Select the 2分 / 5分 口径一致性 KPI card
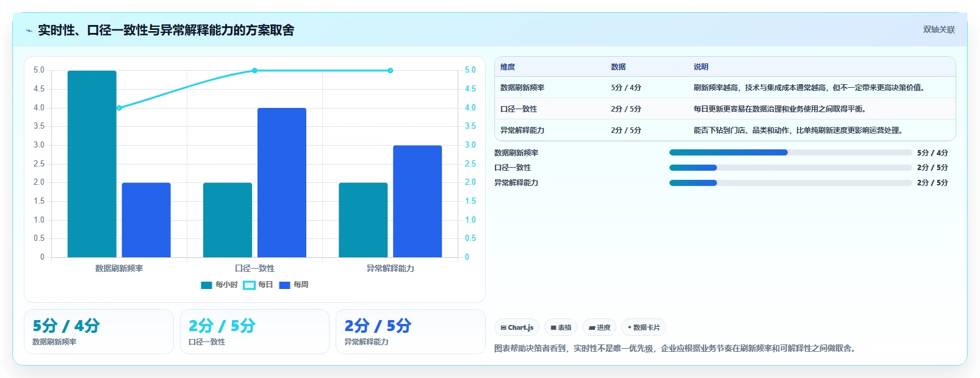Screen dimensions: 980x378 tap(254, 332)
